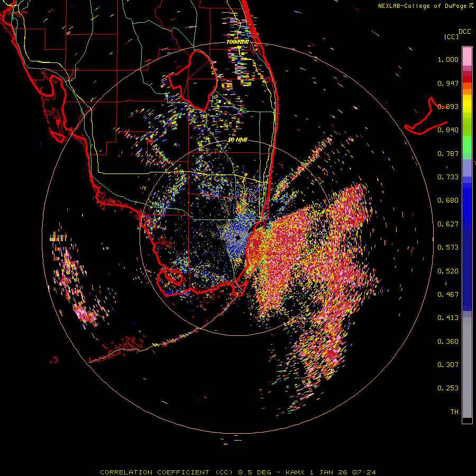Click the 0.360 scale value
This screenshot has height=476, width=476.
coord(448,342)
